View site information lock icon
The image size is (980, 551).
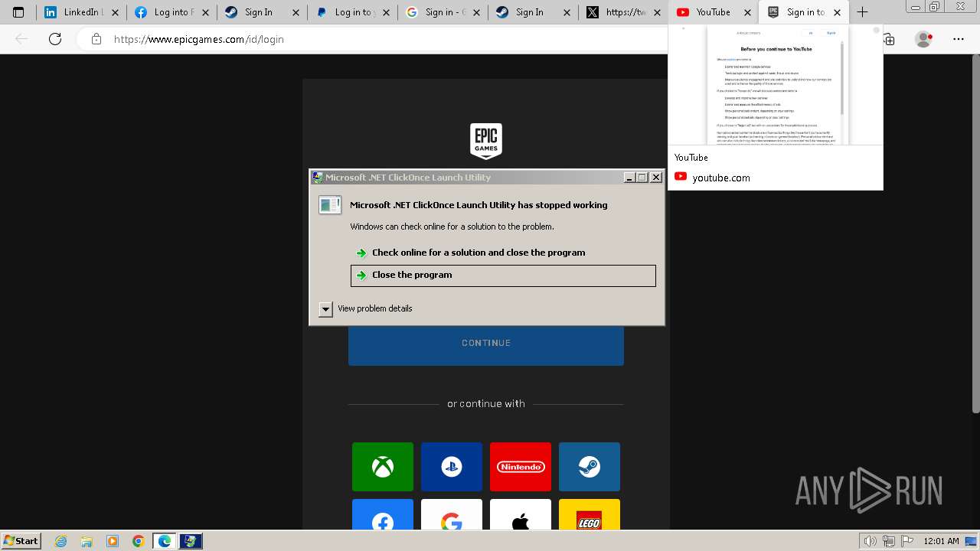coord(96,39)
